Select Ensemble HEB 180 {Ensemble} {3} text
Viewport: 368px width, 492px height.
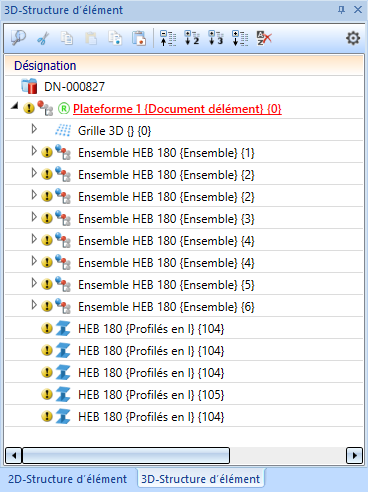click(x=166, y=219)
